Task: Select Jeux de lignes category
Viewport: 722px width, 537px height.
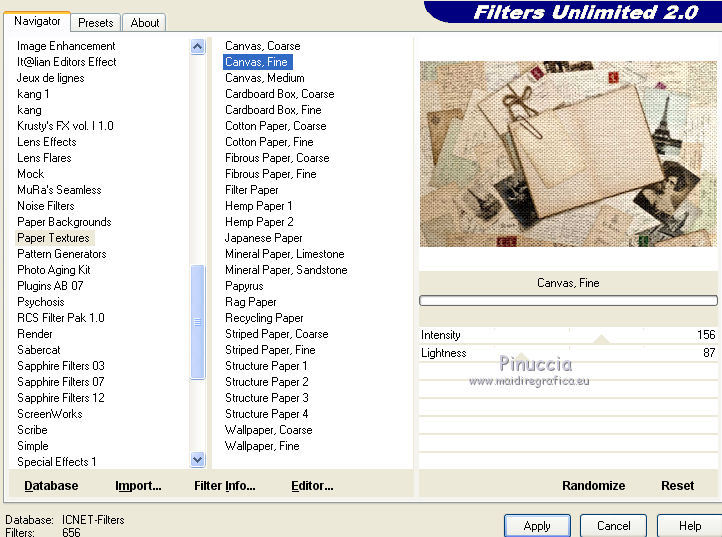Action: (x=51, y=78)
